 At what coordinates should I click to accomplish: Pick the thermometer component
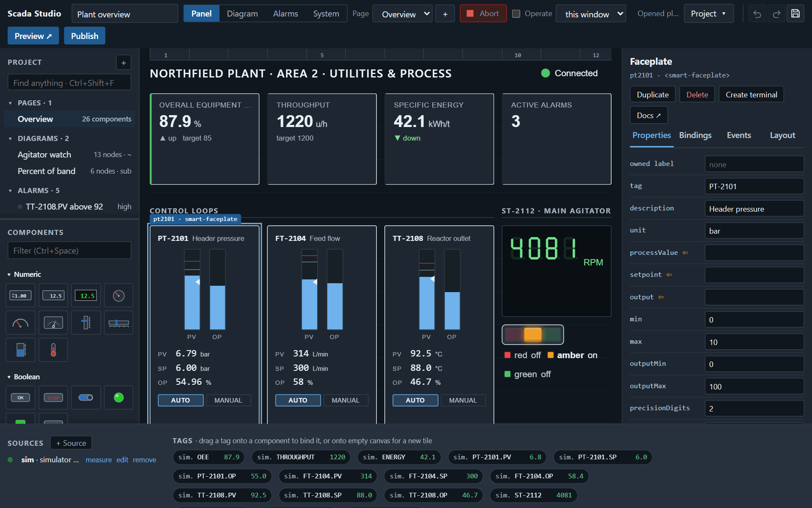click(x=53, y=350)
